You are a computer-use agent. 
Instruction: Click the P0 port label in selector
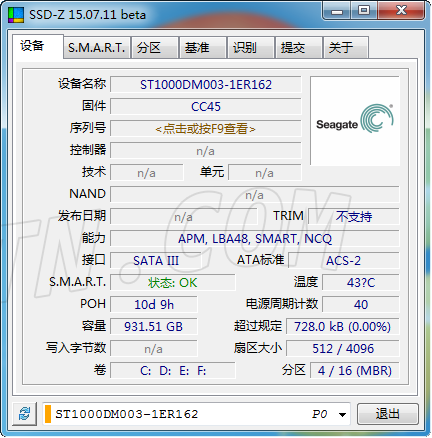[x=319, y=414]
